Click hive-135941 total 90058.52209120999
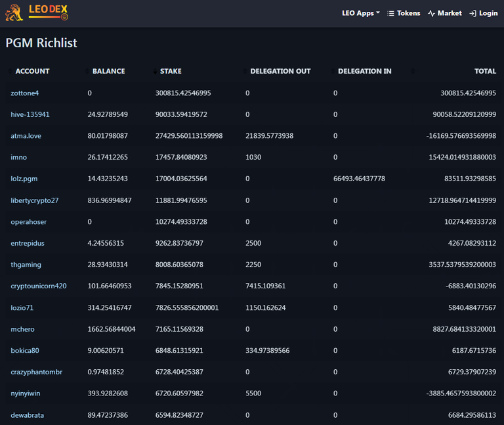 pos(464,114)
